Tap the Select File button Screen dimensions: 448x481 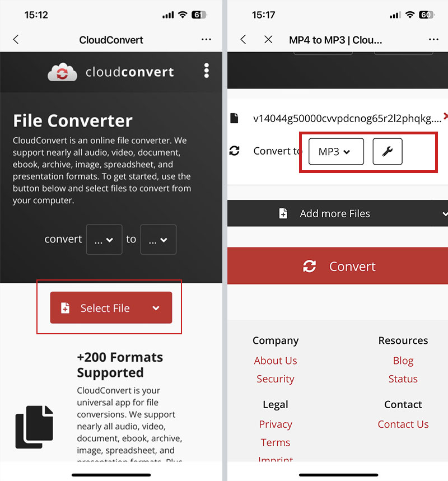coord(111,307)
